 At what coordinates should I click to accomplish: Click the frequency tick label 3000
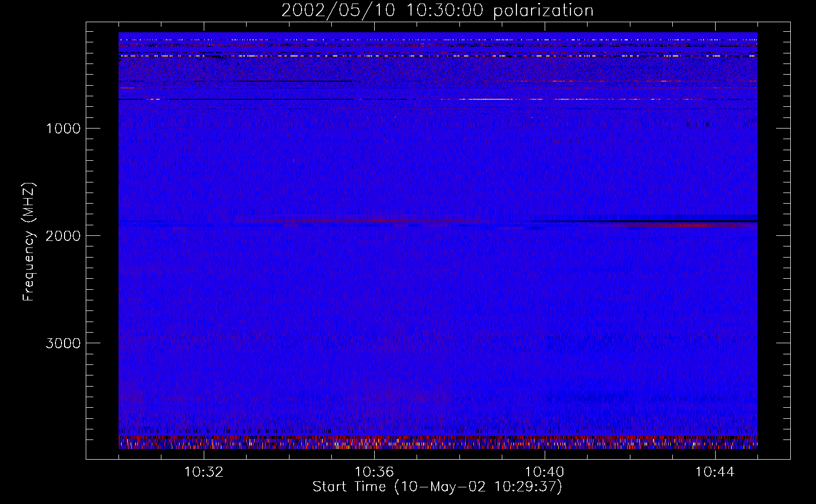pyautogui.click(x=63, y=343)
